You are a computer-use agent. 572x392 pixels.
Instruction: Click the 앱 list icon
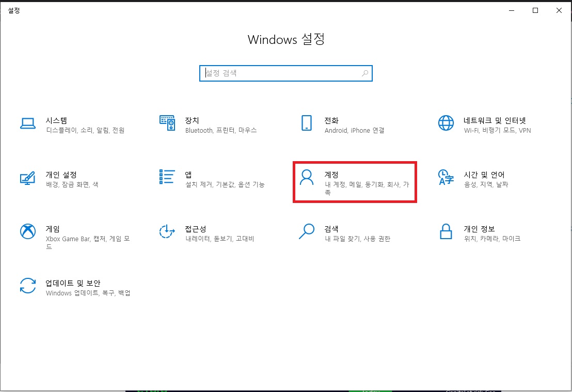coord(167,177)
